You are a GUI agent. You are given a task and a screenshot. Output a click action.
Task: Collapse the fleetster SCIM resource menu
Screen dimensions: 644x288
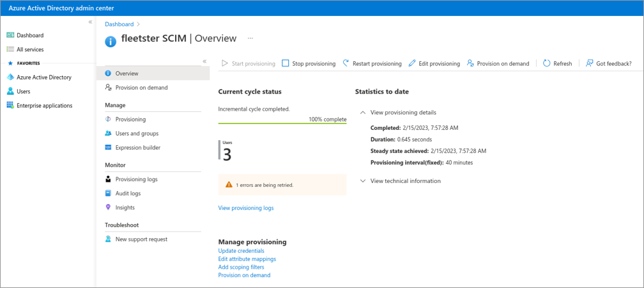pos(204,61)
